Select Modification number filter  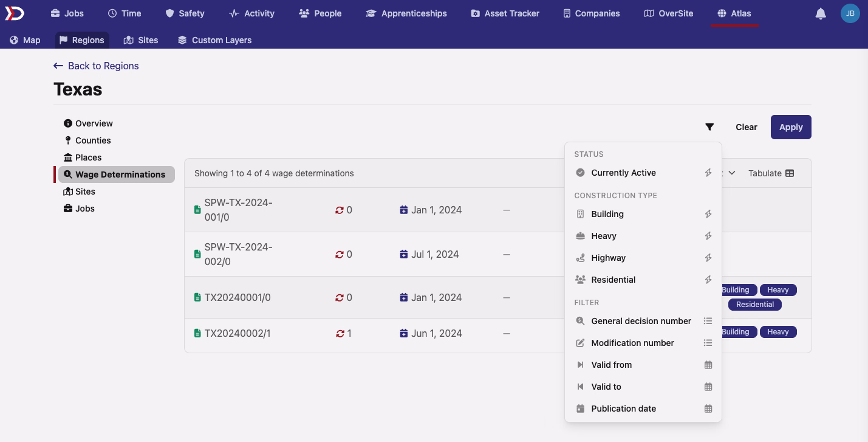coord(643,343)
